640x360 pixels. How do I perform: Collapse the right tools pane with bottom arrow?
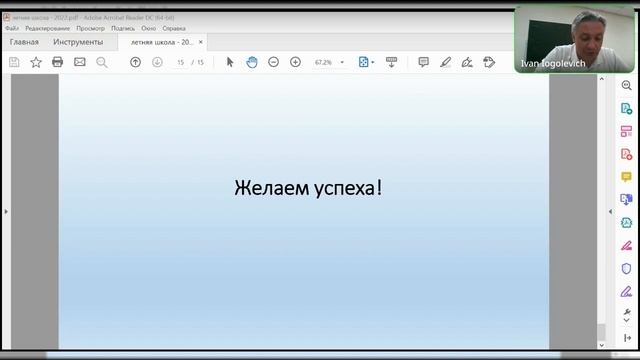point(627,338)
